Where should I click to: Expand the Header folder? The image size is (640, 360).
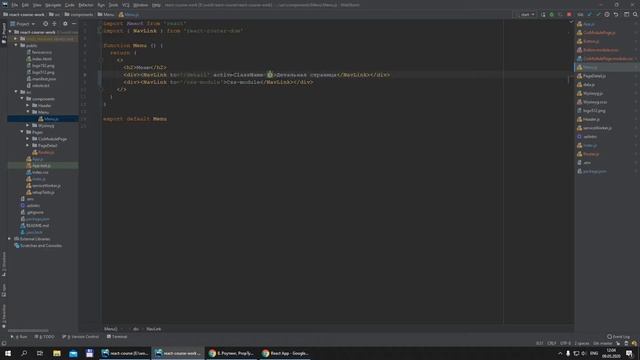click(28, 105)
